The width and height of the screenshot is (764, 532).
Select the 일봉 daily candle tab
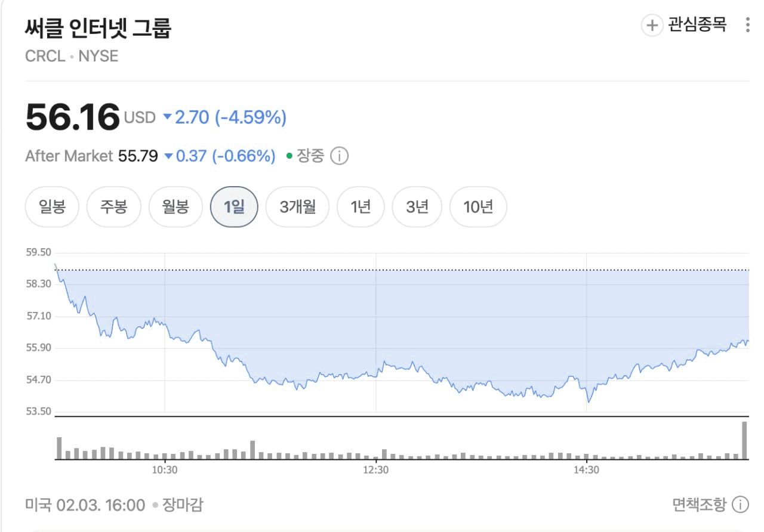coord(52,208)
